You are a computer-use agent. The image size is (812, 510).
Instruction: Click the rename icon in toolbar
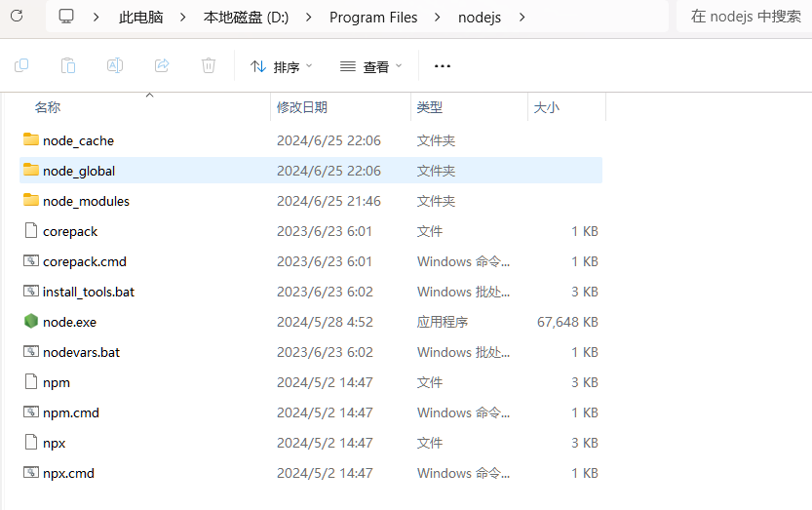coord(115,66)
